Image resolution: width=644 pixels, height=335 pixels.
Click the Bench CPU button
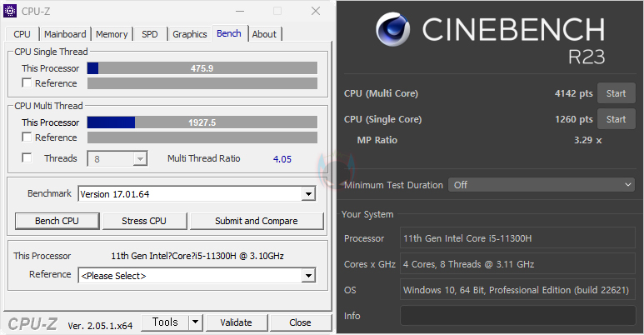pyautogui.click(x=57, y=221)
